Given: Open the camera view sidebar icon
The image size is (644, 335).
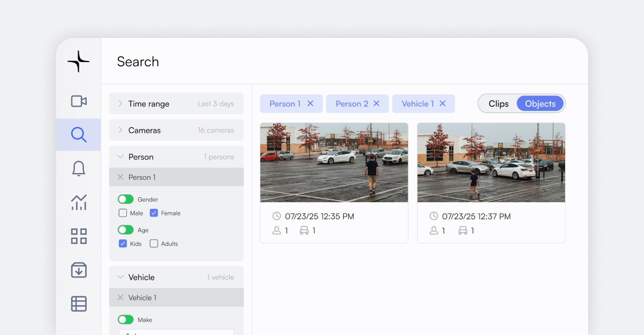Looking at the screenshot, I should (79, 101).
